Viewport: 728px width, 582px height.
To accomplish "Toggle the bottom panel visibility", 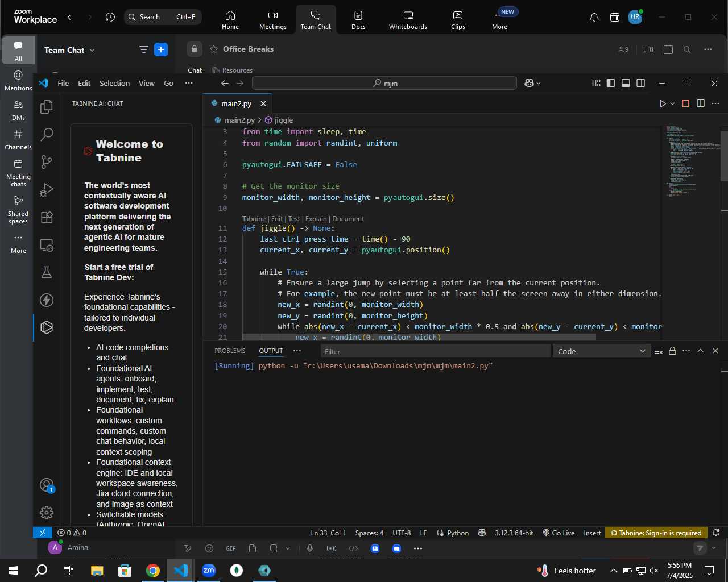I will (x=626, y=83).
